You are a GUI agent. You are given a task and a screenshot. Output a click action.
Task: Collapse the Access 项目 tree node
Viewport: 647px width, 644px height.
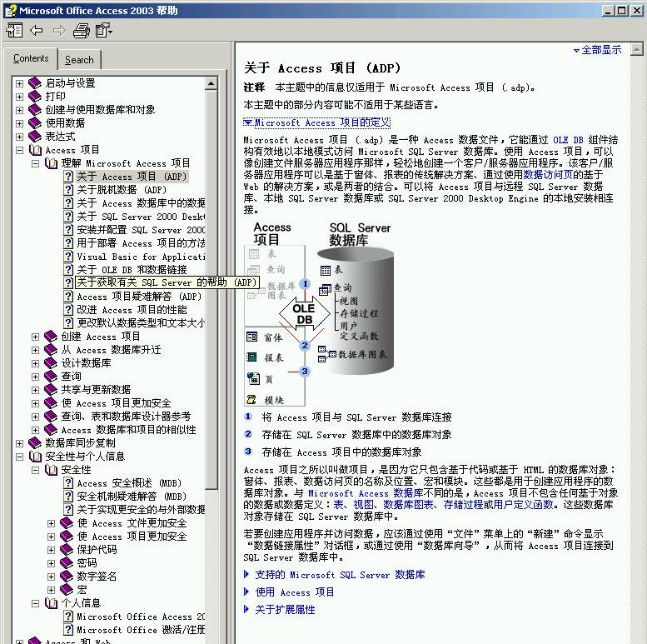[x=19, y=150]
